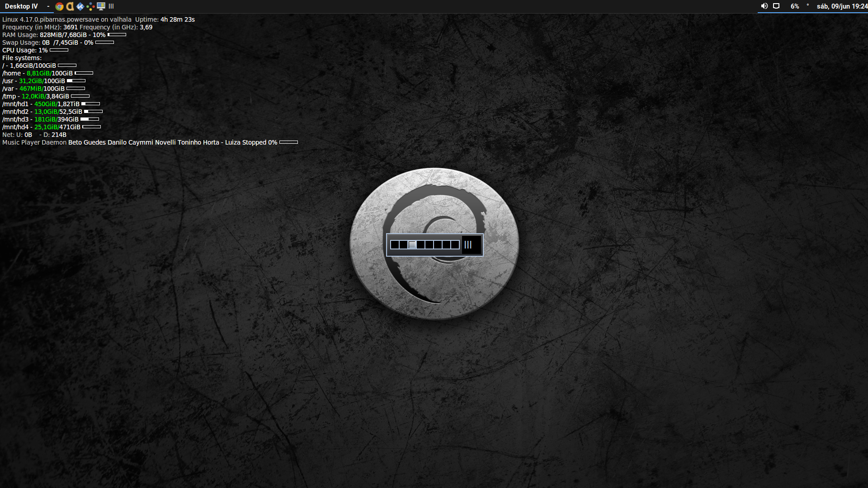Click the /usr filesystem usage bar
The width and height of the screenshot is (868, 488).
[76, 81]
